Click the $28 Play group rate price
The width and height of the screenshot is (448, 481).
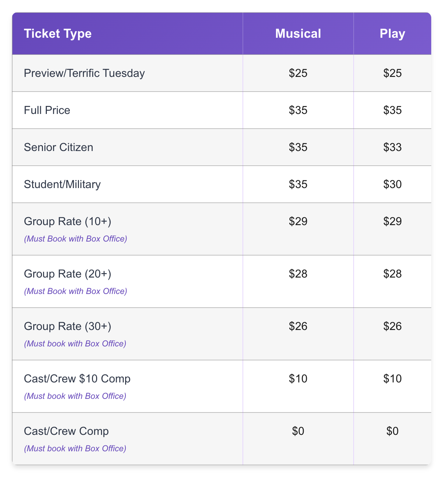click(x=392, y=274)
